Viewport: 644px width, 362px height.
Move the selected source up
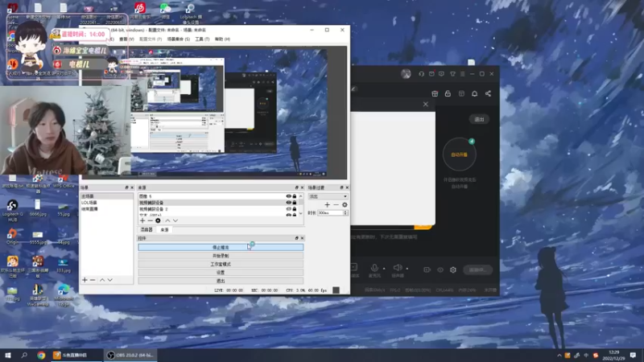pyautogui.click(x=167, y=220)
